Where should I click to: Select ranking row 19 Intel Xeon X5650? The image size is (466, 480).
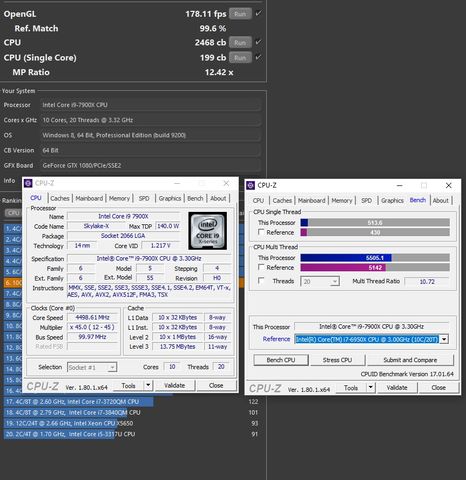pos(131,423)
